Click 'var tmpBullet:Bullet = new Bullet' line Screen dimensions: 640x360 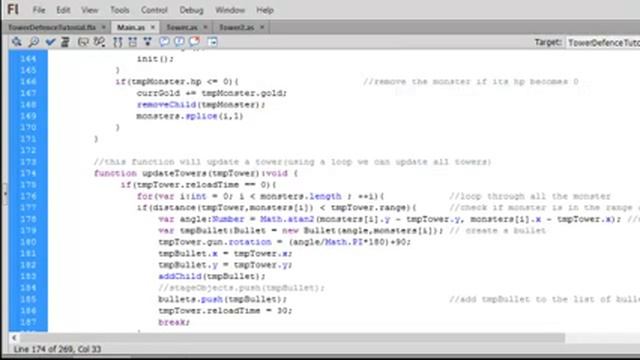301,231
